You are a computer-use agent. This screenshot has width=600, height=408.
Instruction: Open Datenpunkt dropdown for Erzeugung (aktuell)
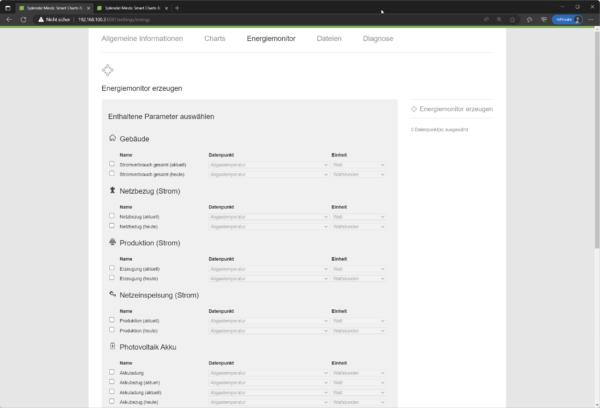pyautogui.click(x=269, y=269)
